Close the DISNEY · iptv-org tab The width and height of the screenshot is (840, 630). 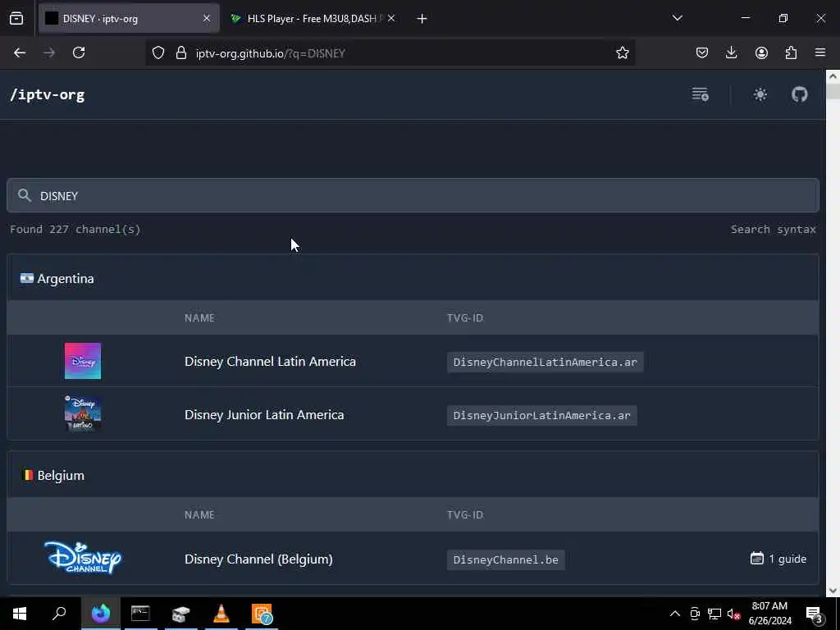tap(207, 19)
